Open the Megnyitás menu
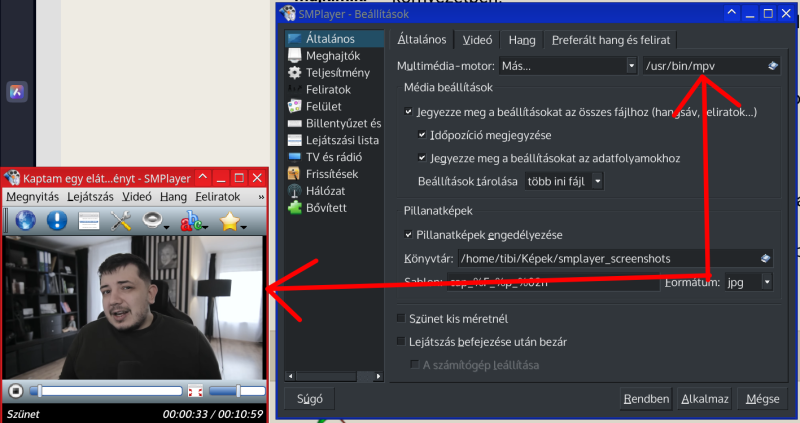 pyautogui.click(x=33, y=196)
